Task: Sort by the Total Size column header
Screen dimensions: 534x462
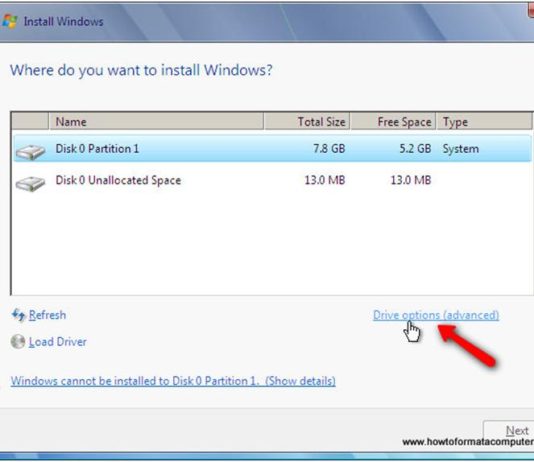Action: pyautogui.click(x=307, y=122)
